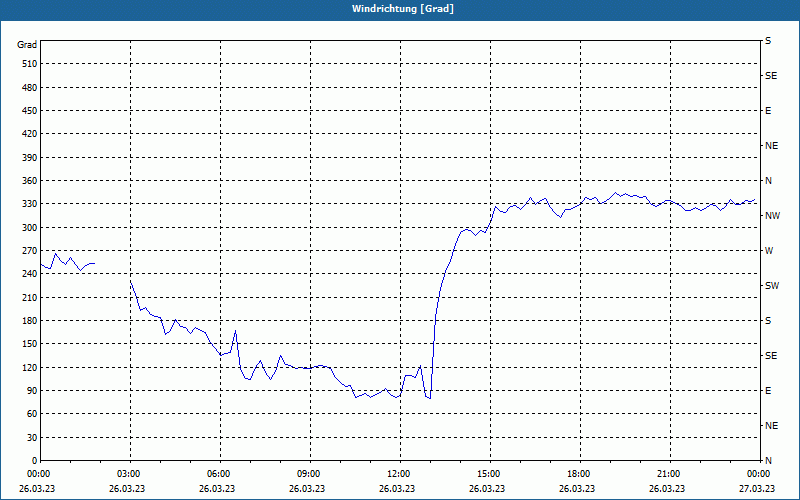
Task: Click the 21:00 time axis label
Action: click(668, 474)
